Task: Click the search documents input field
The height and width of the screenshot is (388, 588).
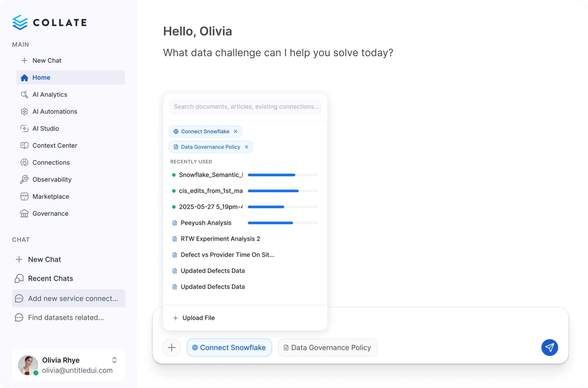Action: click(245, 107)
